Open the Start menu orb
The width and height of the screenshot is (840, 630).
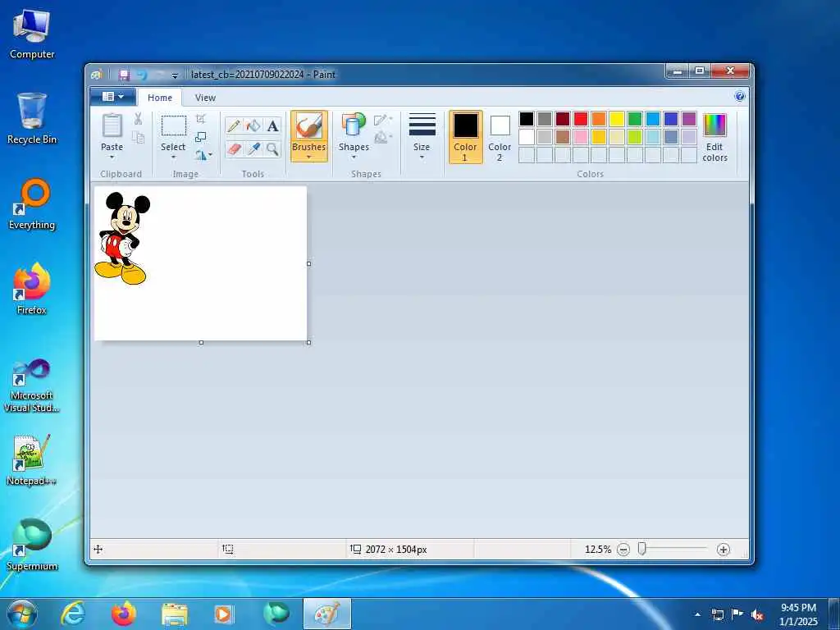tap(22, 614)
